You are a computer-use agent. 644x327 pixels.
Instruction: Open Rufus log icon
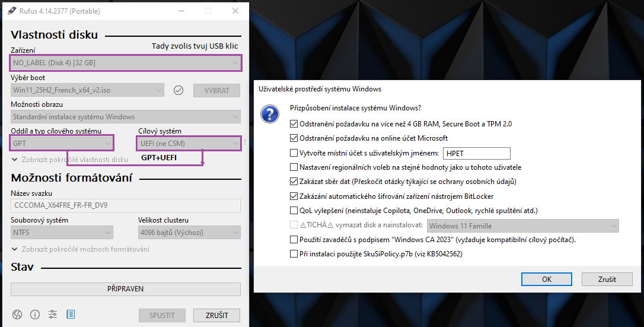(x=71, y=315)
